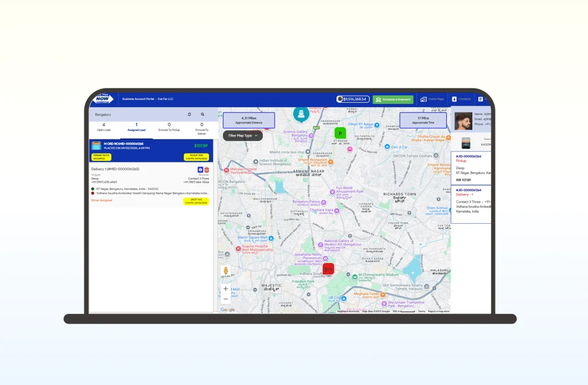This screenshot has height=385, width=588.
Task: Open Contacts in the top navigation
Action: (x=461, y=99)
